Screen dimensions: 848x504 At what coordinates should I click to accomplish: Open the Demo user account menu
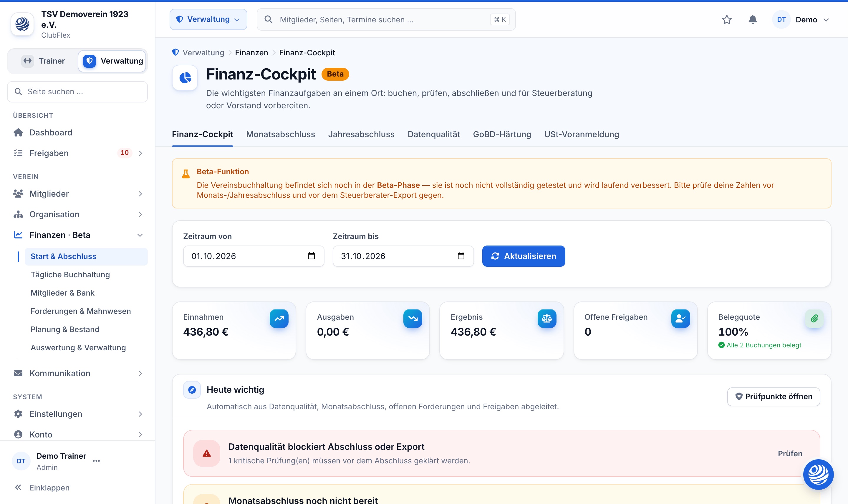[x=801, y=20]
